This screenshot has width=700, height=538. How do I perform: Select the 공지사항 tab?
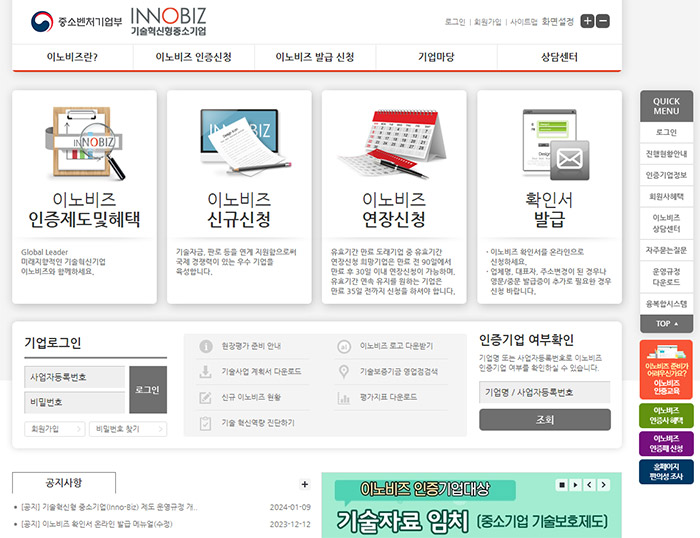64,483
